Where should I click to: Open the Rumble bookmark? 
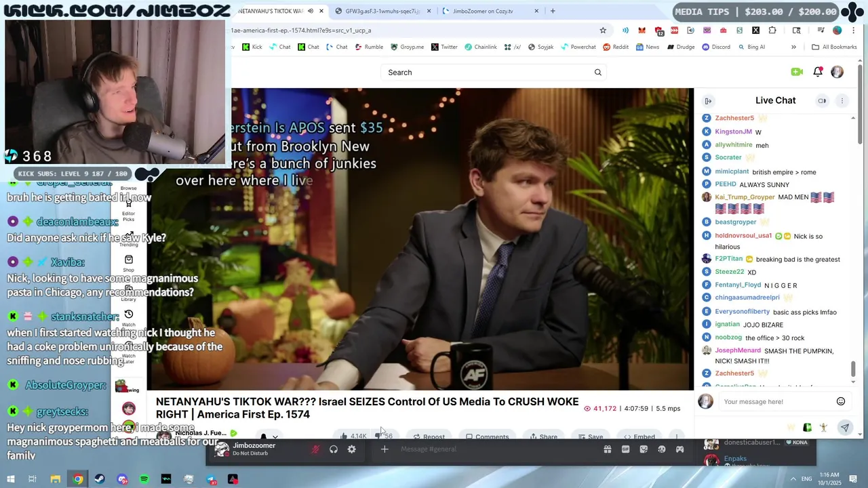tap(368, 47)
